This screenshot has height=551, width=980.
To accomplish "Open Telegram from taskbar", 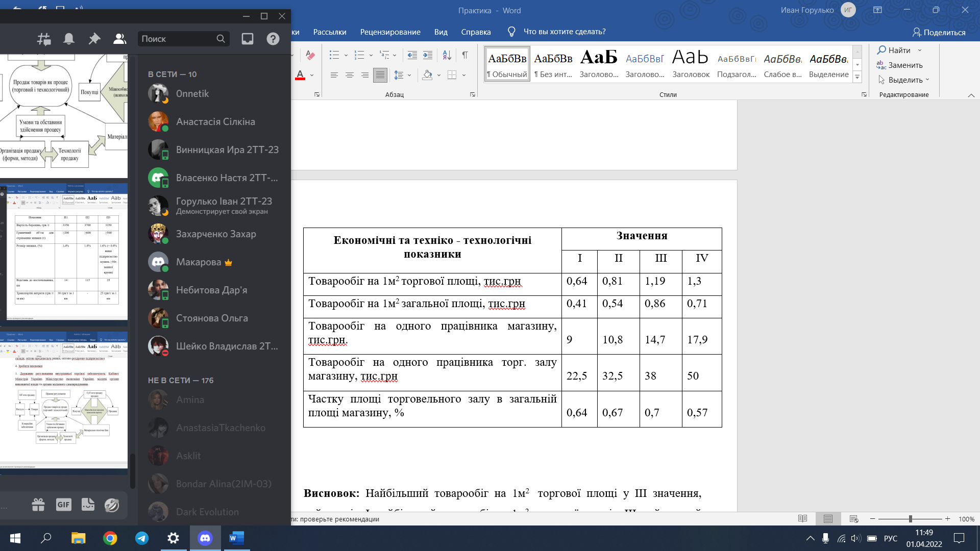I will (x=142, y=538).
